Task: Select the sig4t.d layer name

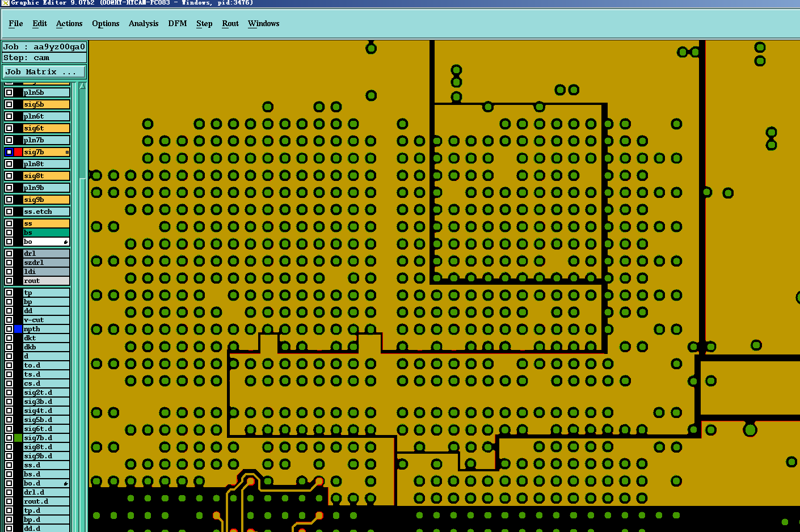Action: (x=46, y=411)
